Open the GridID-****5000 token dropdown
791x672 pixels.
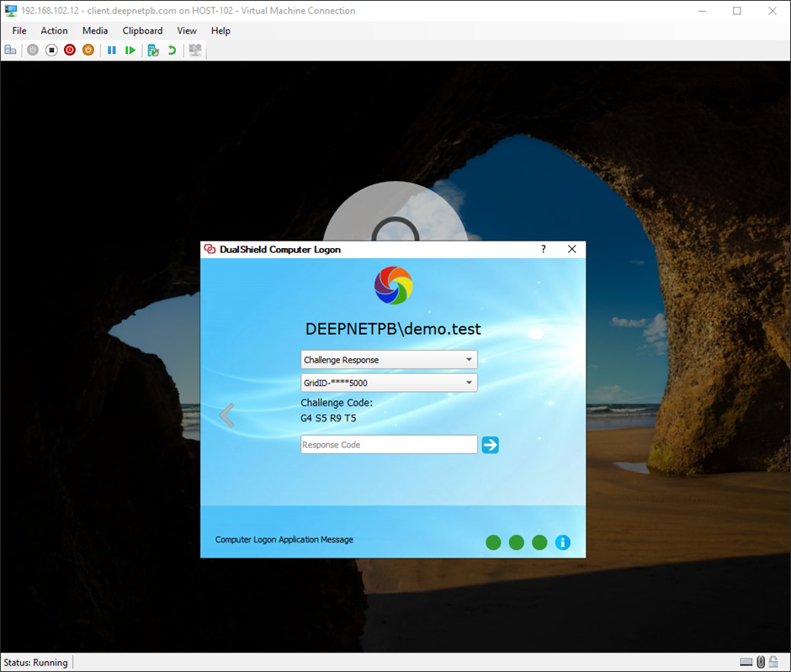coord(389,384)
